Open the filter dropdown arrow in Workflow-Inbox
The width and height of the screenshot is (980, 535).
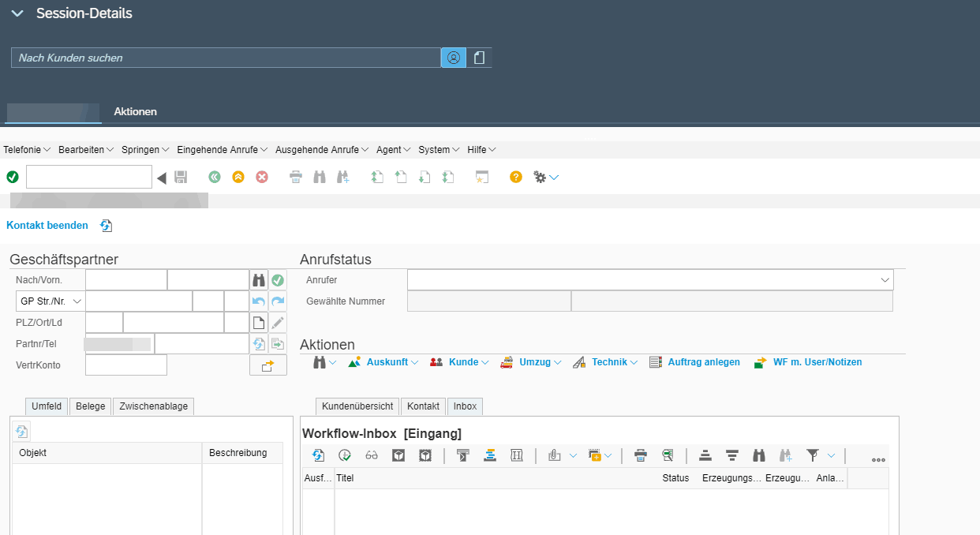tap(831, 455)
